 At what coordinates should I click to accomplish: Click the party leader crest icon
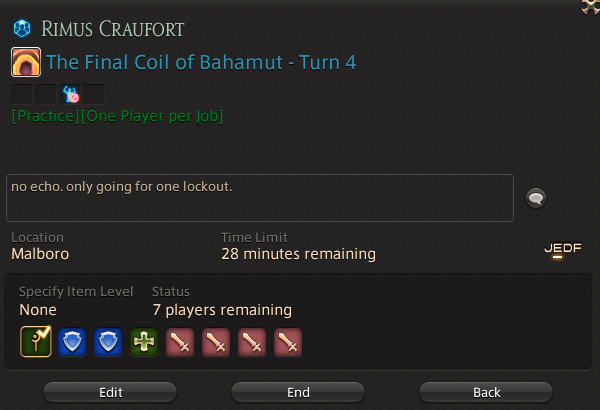point(22,29)
